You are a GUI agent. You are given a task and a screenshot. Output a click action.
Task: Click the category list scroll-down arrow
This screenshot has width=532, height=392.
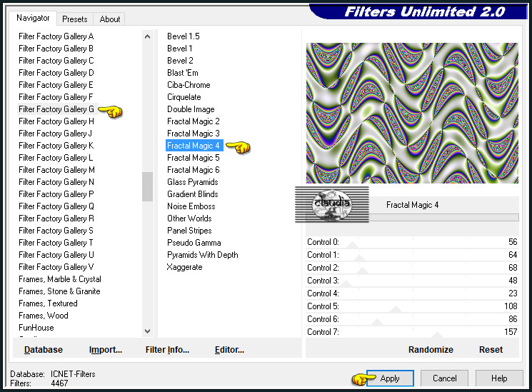[x=147, y=331]
